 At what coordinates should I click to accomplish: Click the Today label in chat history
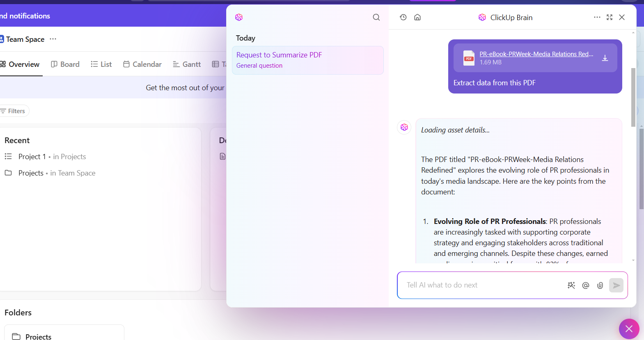pyautogui.click(x=245, y=38)
